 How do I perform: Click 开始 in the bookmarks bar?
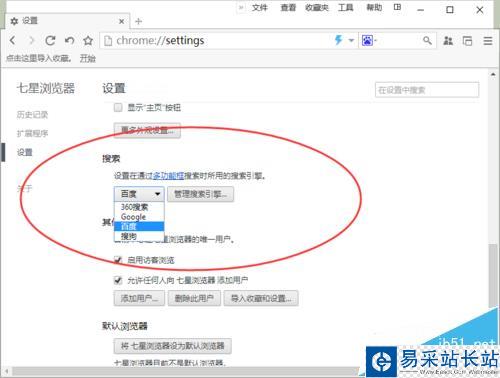pos(88,59)
